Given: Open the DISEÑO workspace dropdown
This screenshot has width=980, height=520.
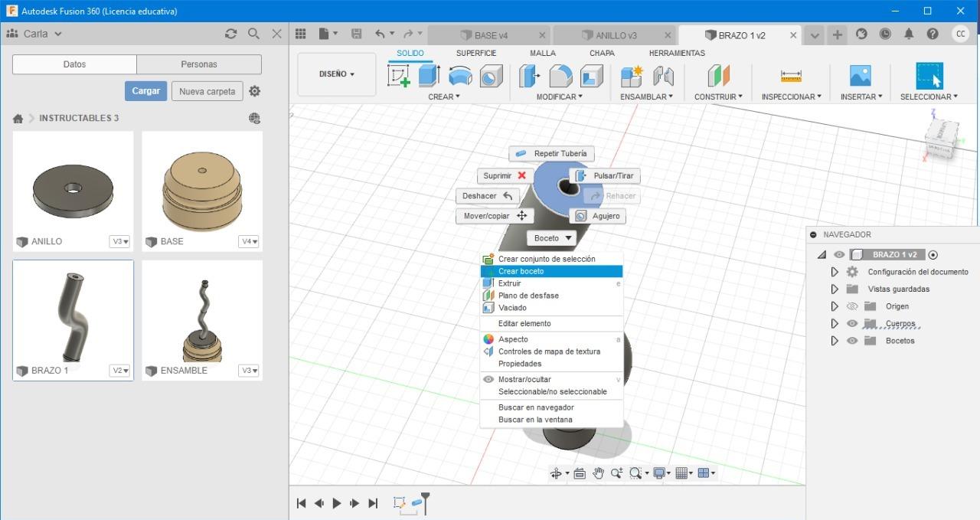Looking at the screenshot, I should [337, 74].
